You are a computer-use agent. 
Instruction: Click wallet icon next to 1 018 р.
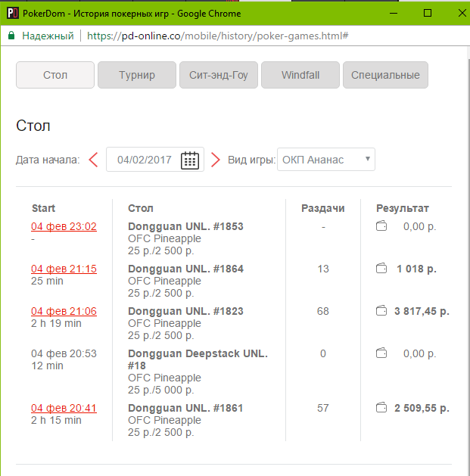point(381,269)
